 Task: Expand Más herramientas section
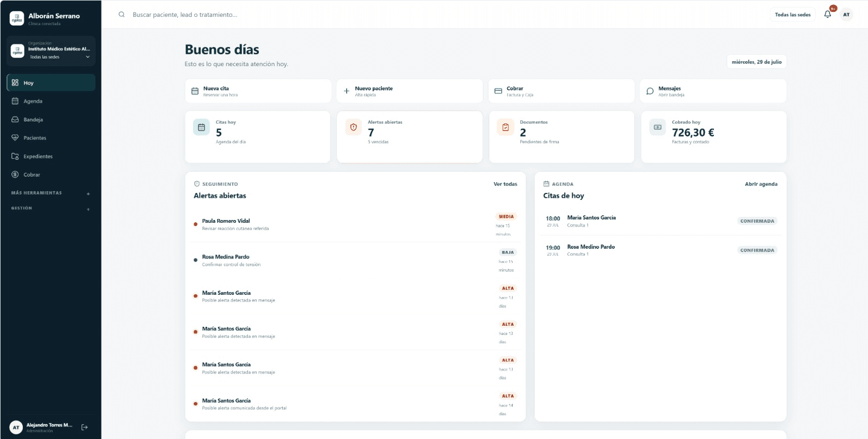51,193
